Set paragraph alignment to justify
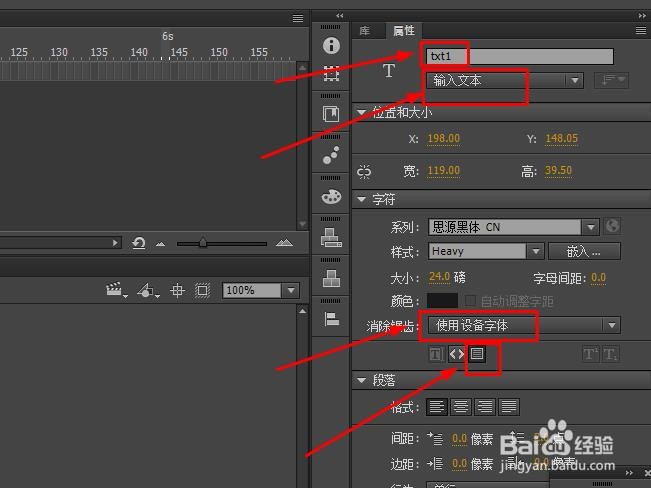 coord(509,407)
